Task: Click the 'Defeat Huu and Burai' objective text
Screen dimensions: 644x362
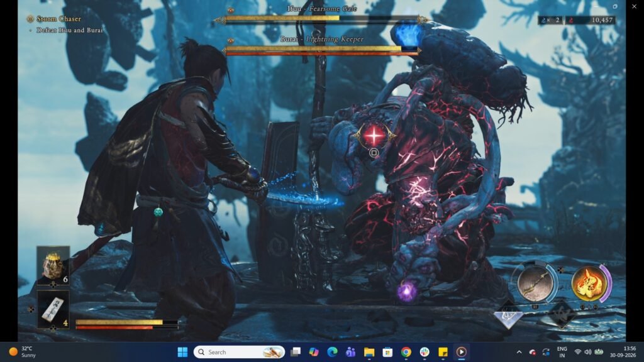Action: [x=69, y=30]
